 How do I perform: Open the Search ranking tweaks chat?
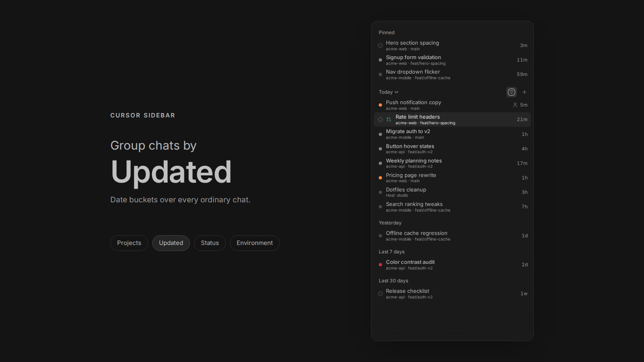(x=452, y=207)
